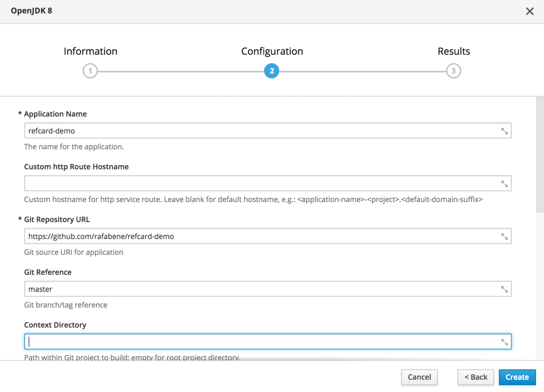
Task: Expand the Application Name field editor icon
Action: point(504,131)
